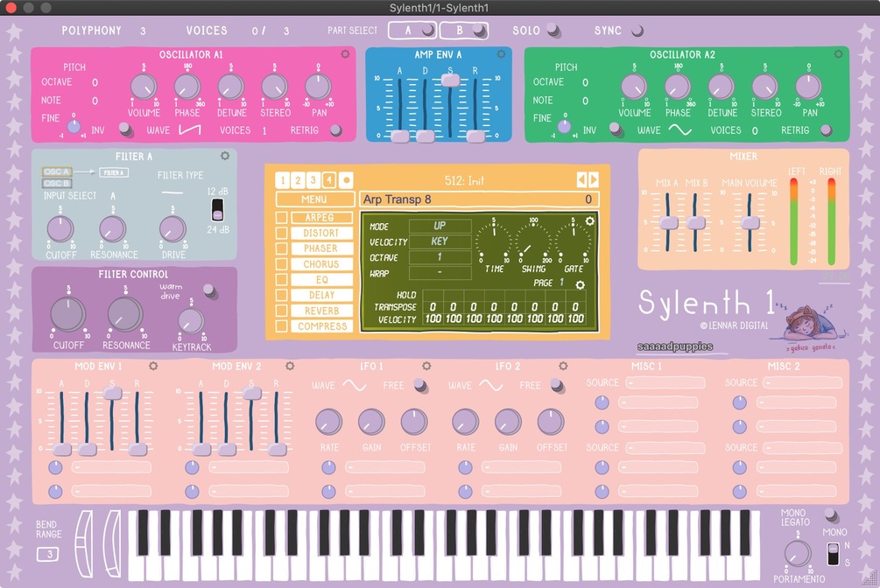Switch to the PHASER effect tab
This screenshot has width=880, height=588.
tap(321, 248)
